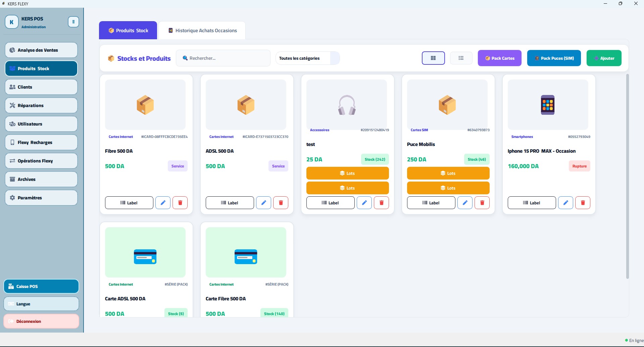Image resolution: width=644 pixels, height=347 pixels.
Task: Click the products list vertical scrollbar
Action: click(627, 177)
